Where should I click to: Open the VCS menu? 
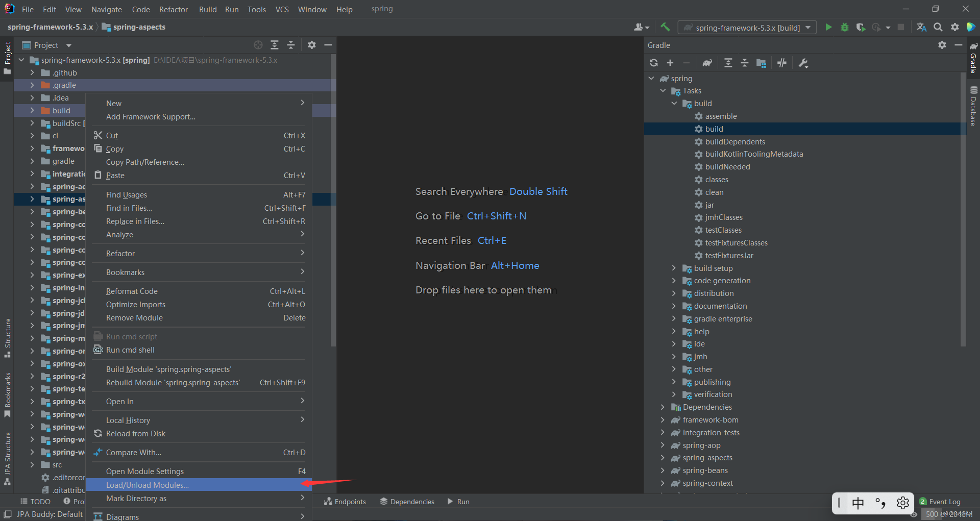point(282,9)
